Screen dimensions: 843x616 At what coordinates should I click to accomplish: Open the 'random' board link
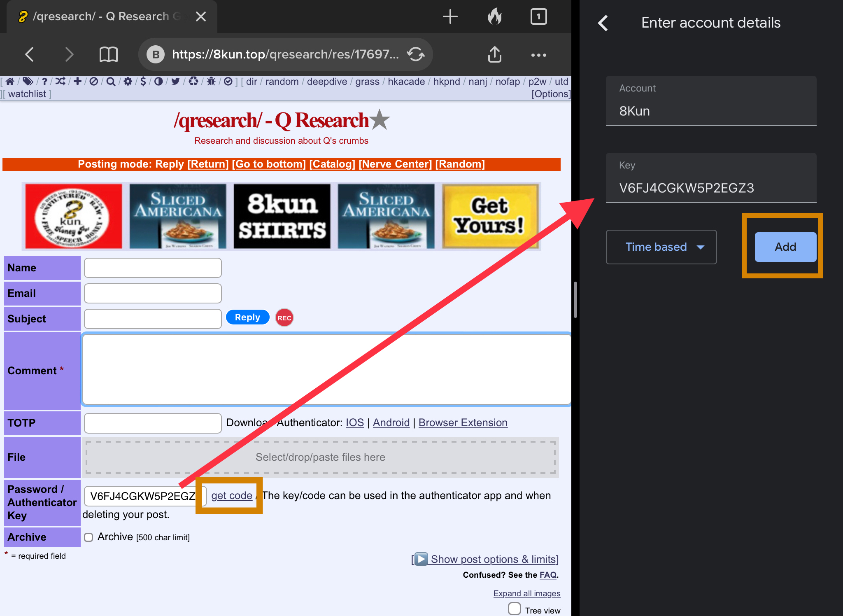282,82
